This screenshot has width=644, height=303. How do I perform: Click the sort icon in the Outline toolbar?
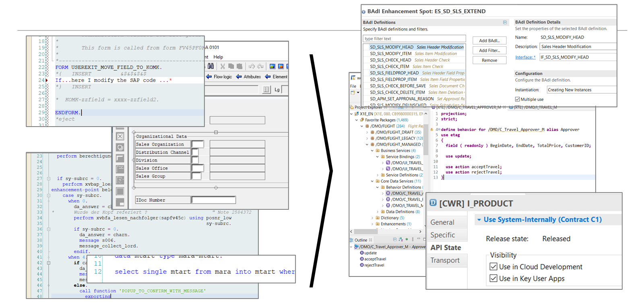pyautogui.click(x=400, y=240)
